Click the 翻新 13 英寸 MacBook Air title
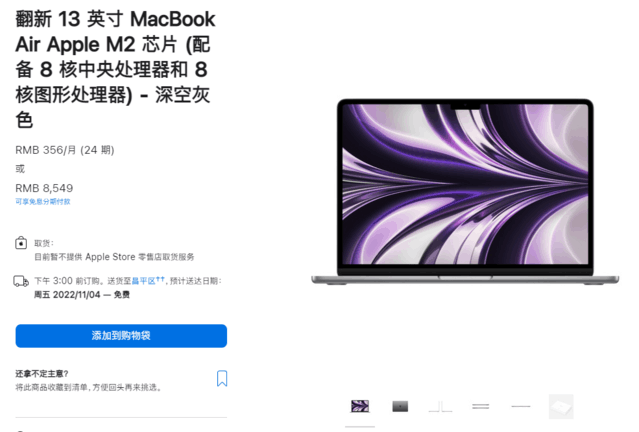Viewport: 639px width, 432px height. [x=115, y=69]
